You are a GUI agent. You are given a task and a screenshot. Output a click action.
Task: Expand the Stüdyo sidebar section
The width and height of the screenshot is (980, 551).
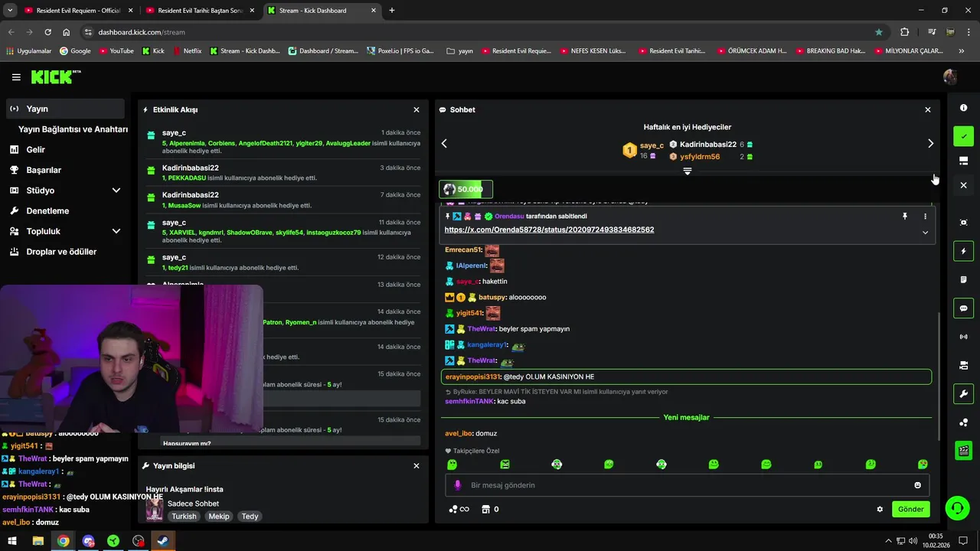tap(116, 191)
